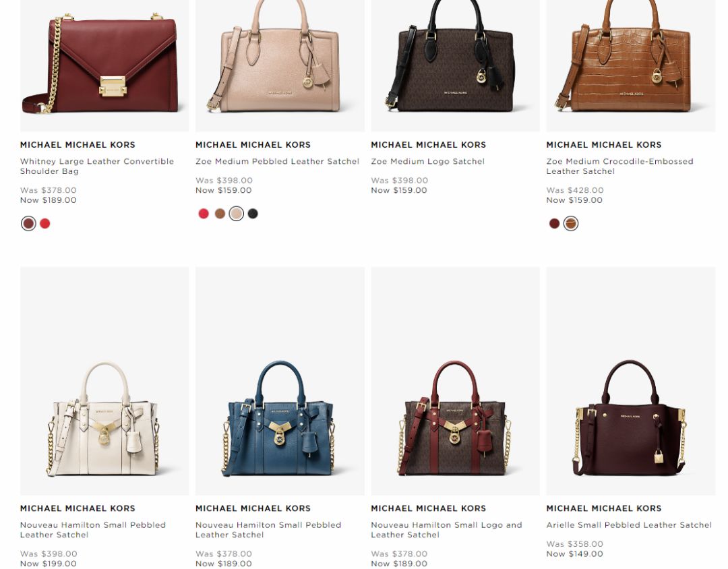Open the brown logo Zoe satchel image

pyautogui.click(x=456, y=65)
